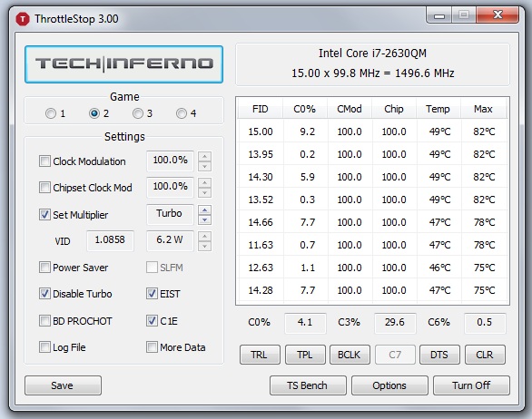Click the up arrow beside 6.2 W

click(x=204, y=236)
